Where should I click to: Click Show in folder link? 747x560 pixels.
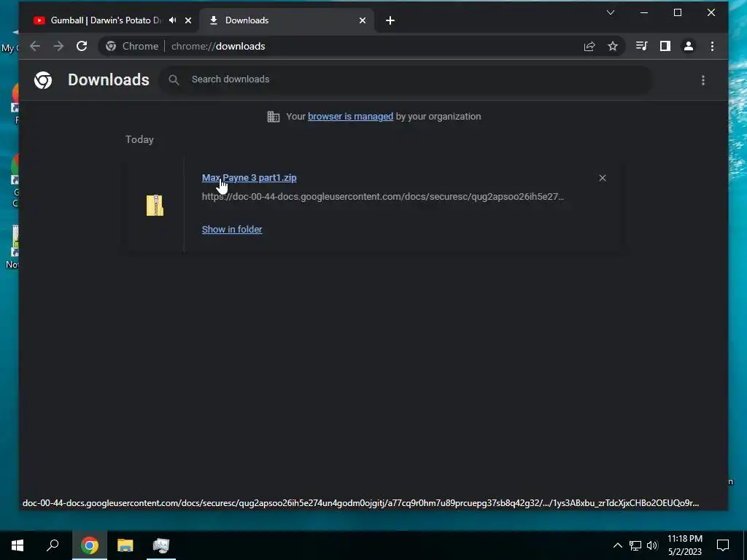tap(232, 230)
